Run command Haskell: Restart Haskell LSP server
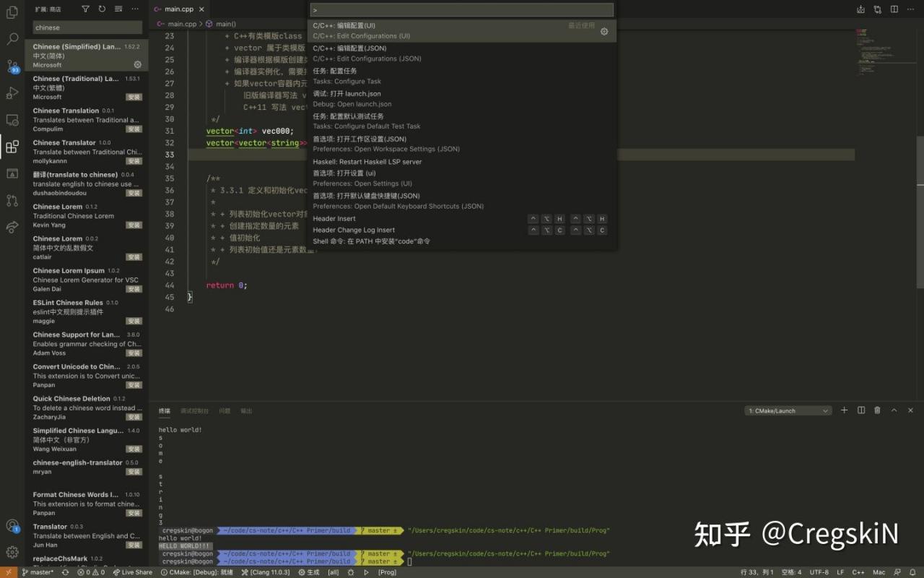This screenshot has width=924, height=578. coord(462,162)
